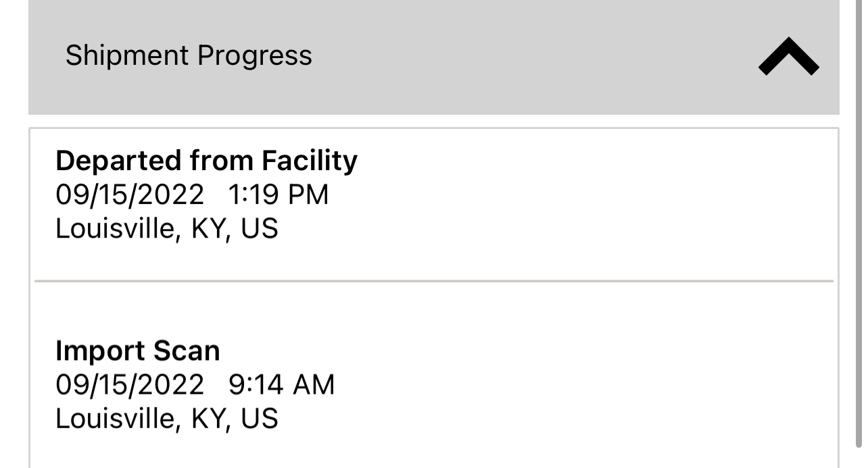Viewport: 868px width, 468px height.
Task: Click Louisville, KY, US under Departed from Facility
Action: tap(166, 229)
